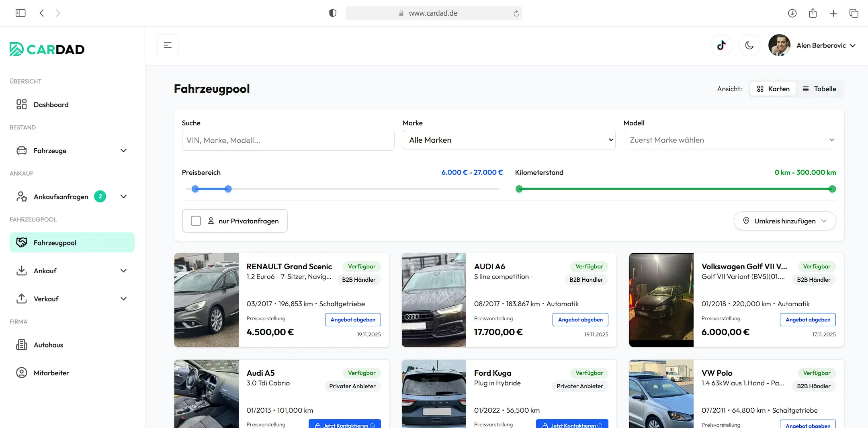Open the Dashboard from the sidebar
This screenshot has height=428, width=868.
51,104
